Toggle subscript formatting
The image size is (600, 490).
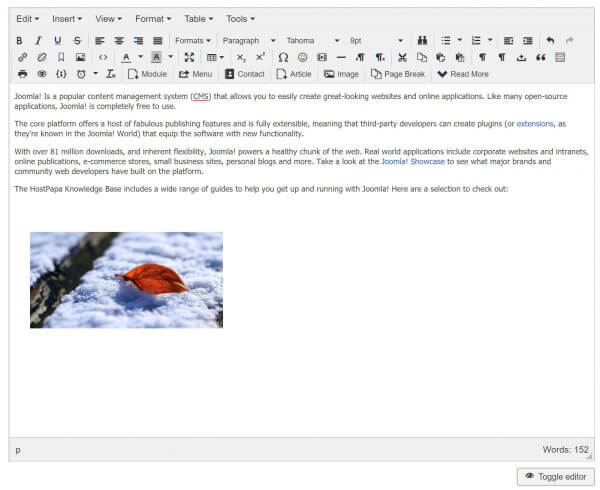241,57
